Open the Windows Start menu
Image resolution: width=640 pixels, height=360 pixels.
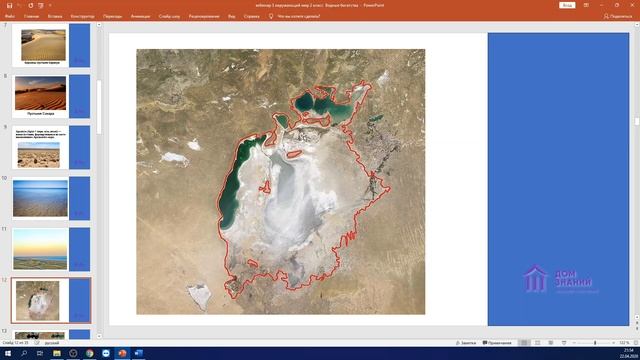tap(8, 353)
